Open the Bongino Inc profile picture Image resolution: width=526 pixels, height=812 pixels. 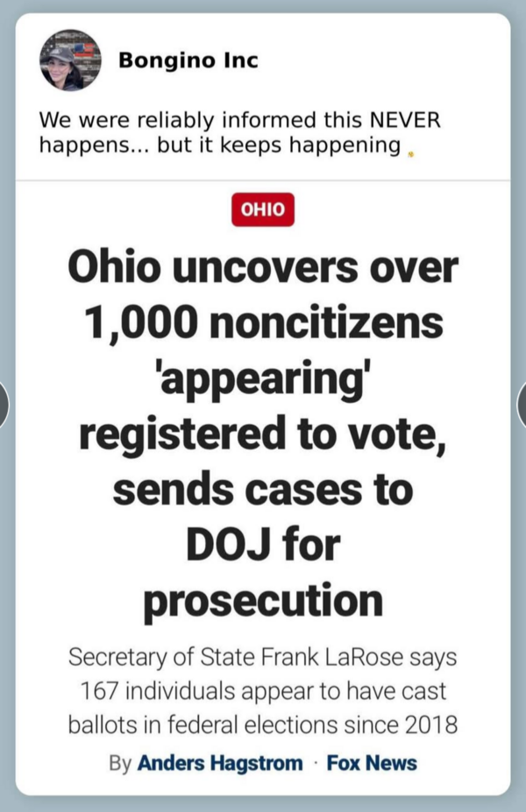tap(69, 61)
